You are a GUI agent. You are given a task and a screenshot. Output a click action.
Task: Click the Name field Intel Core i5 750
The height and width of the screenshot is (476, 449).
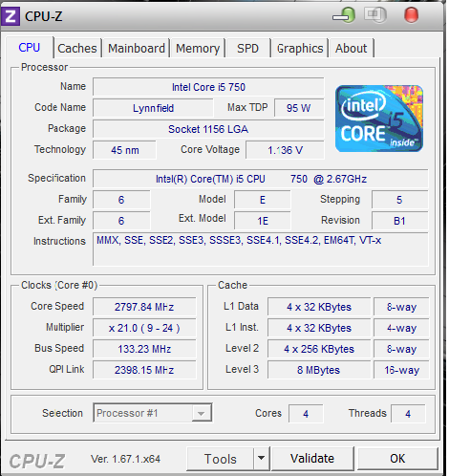coord(208,87)
